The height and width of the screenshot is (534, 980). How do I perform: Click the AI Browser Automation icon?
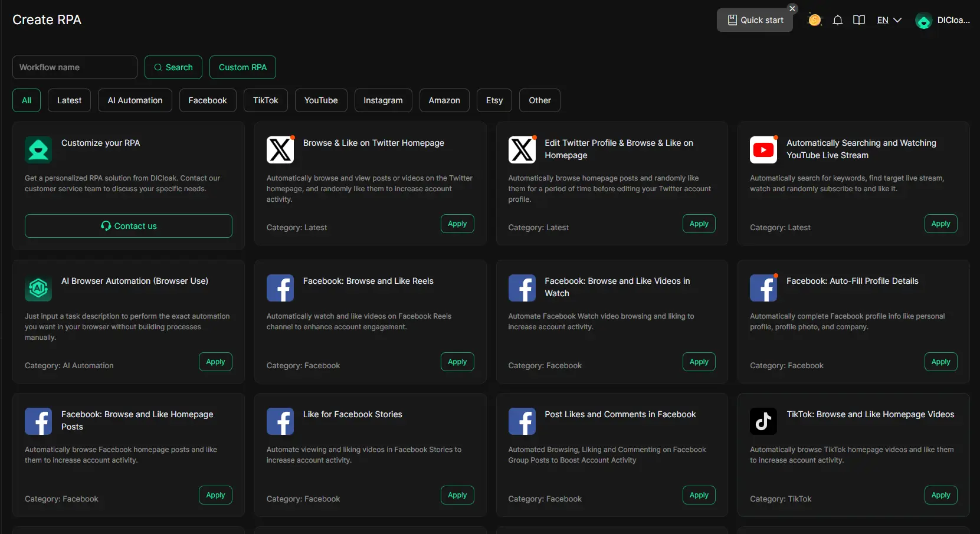coord(38,288)
